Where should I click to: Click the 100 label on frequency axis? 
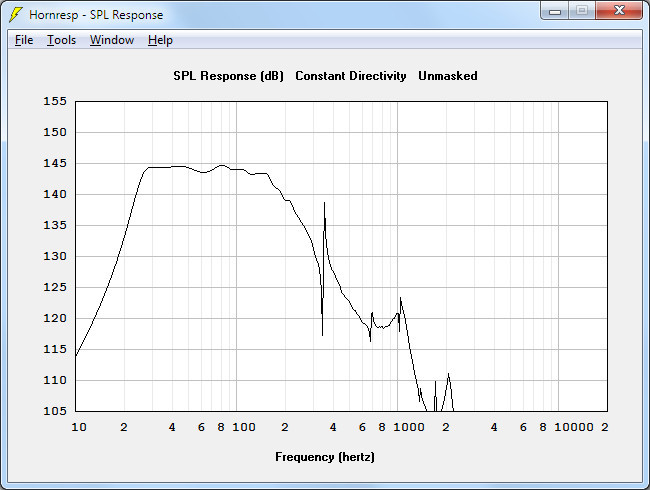tap(243, 428)
